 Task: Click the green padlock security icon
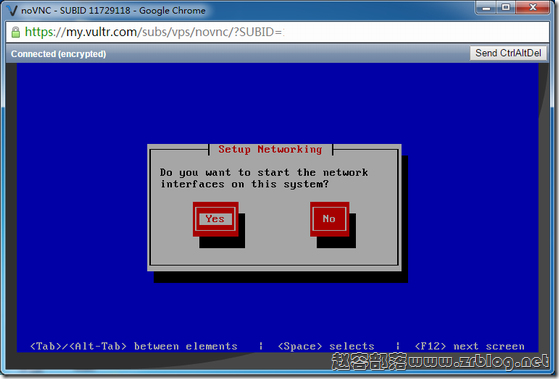[x=16, y=32]
